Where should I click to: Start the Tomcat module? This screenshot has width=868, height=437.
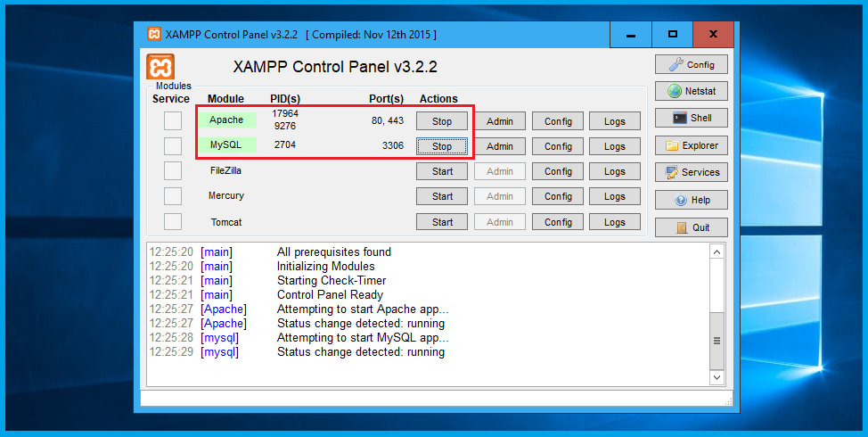pos(442,221)
